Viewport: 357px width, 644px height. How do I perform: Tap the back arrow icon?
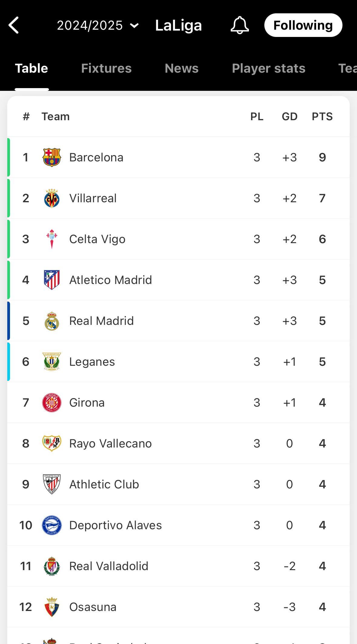coord(14,25)
